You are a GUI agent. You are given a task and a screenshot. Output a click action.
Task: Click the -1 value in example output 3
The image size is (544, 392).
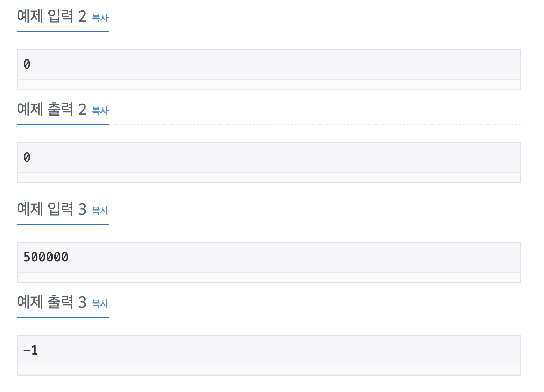point(31,350)
